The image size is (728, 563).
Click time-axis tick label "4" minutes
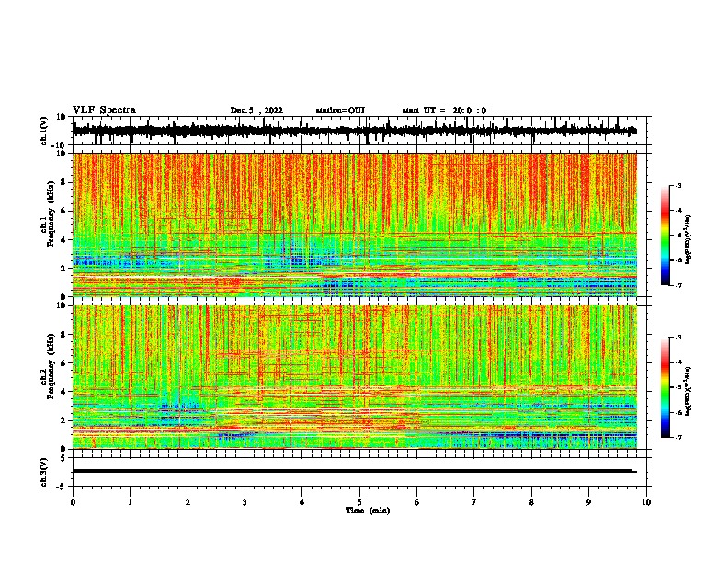point(302,502)
